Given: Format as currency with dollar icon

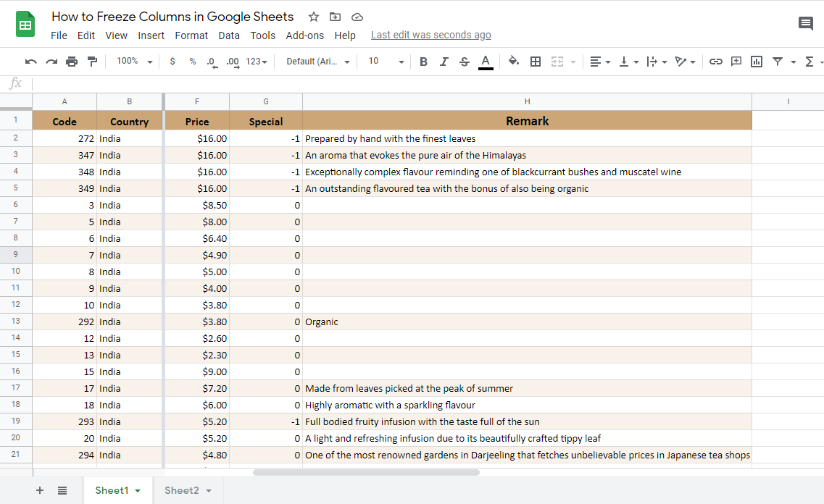Looking at the screenshot, I should coord(172,62).
